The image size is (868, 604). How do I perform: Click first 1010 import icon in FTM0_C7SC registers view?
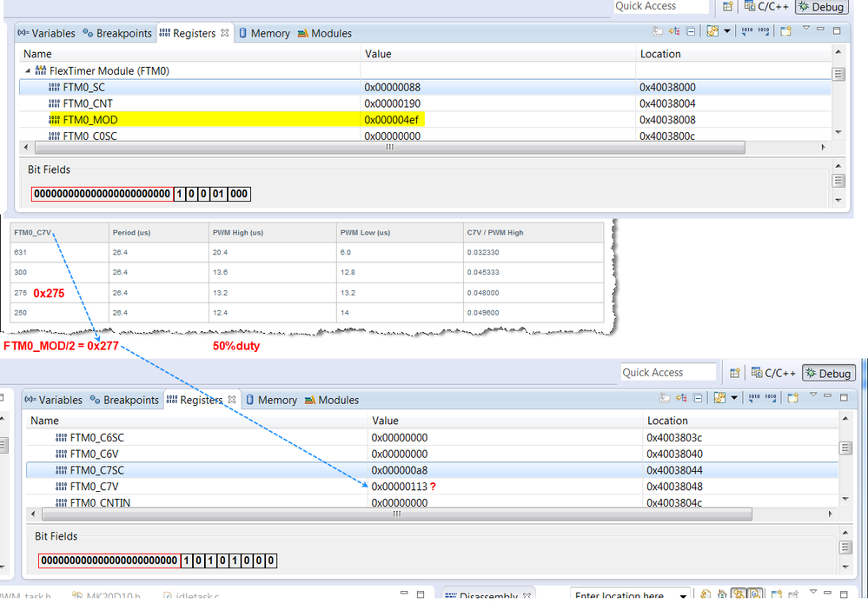tap(754, 398)
